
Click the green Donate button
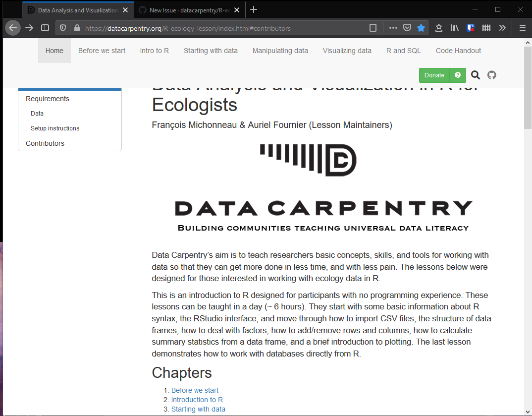click(434, 75)
